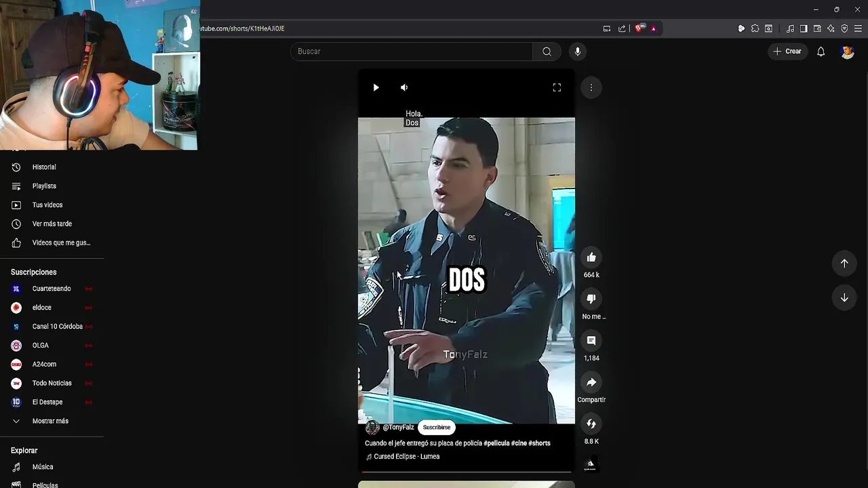Open comments showing 1,184

click(x=591, y=341)
